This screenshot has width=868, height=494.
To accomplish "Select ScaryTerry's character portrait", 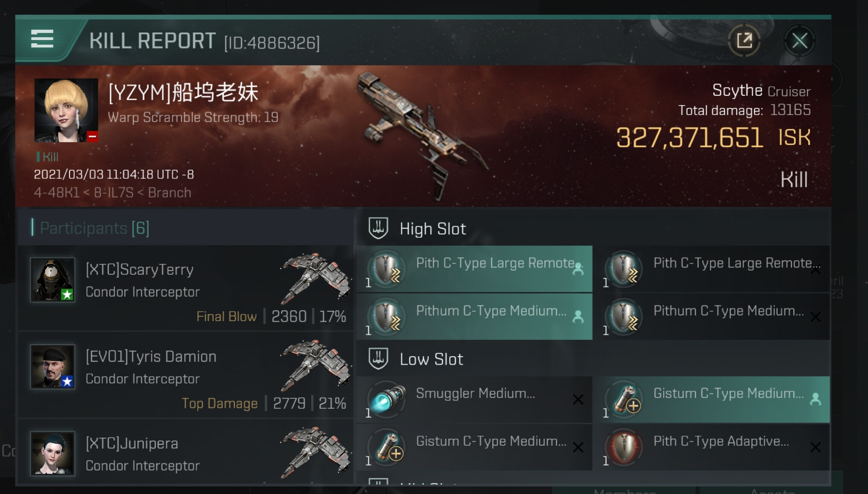I will click(53, 280).
